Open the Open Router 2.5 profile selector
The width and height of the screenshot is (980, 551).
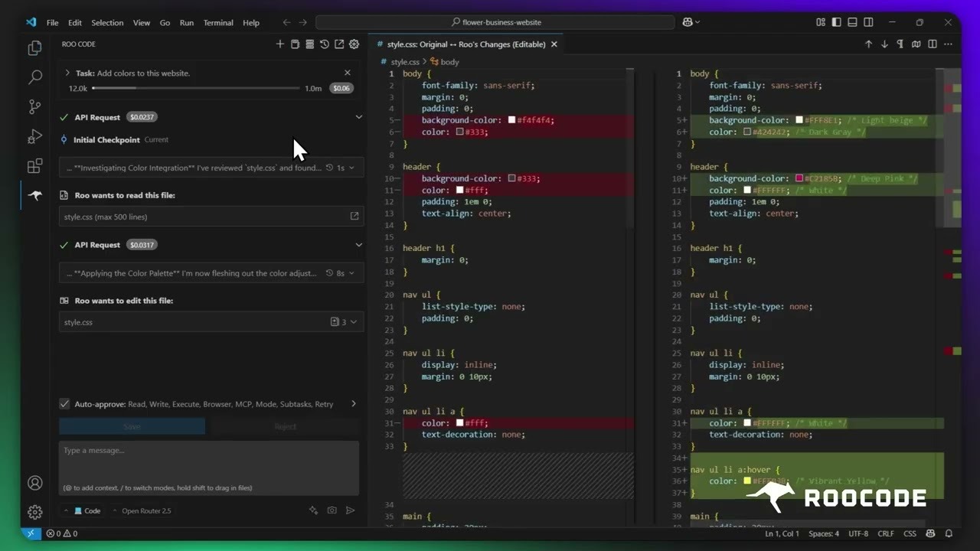pos(142,510)
